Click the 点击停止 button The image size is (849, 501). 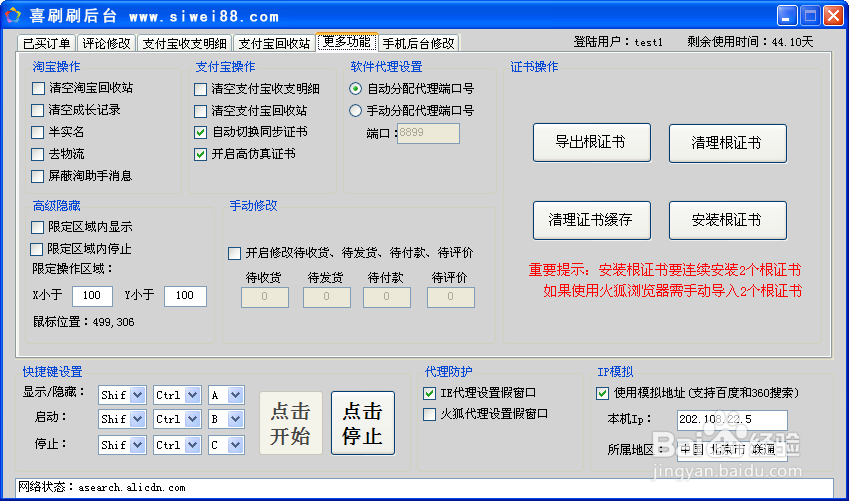point(363,423)
